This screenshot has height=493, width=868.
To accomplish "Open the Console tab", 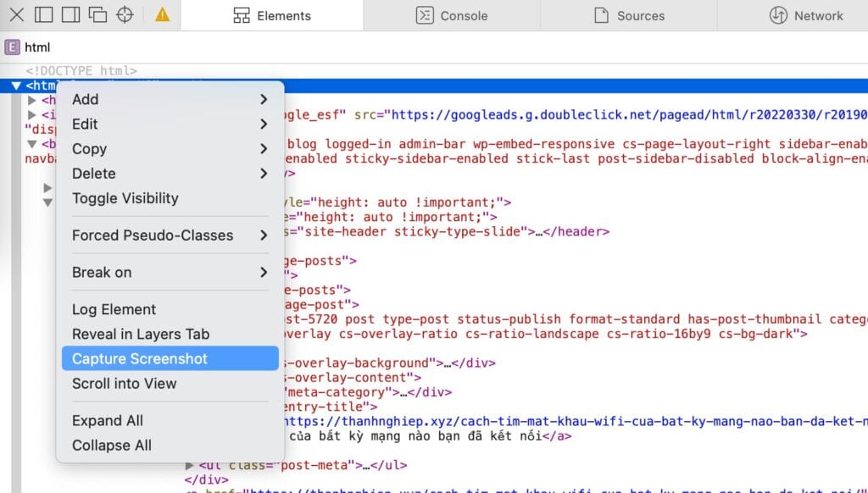I will pyautogui.click(x=452, y=15).
